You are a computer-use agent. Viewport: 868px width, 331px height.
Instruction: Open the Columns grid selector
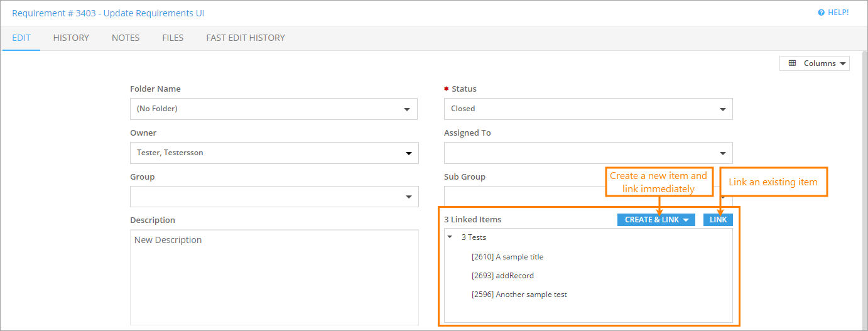(x=814, y=63)
